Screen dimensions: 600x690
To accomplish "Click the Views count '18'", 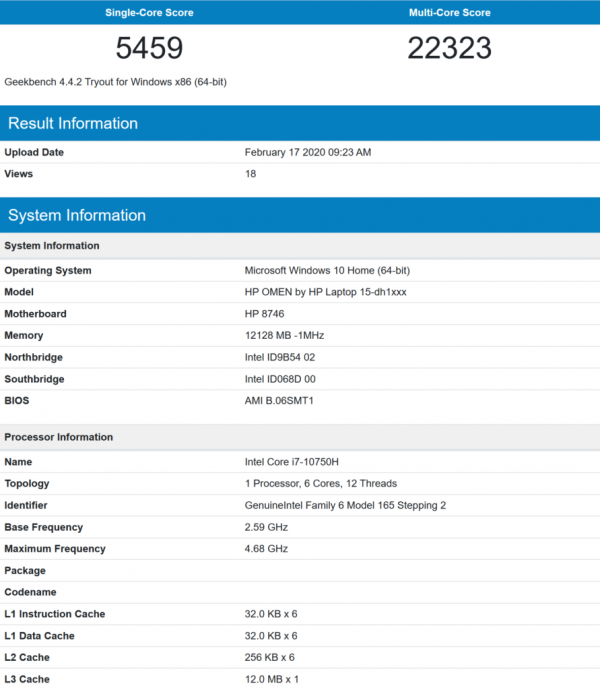I will click(250, 174).
